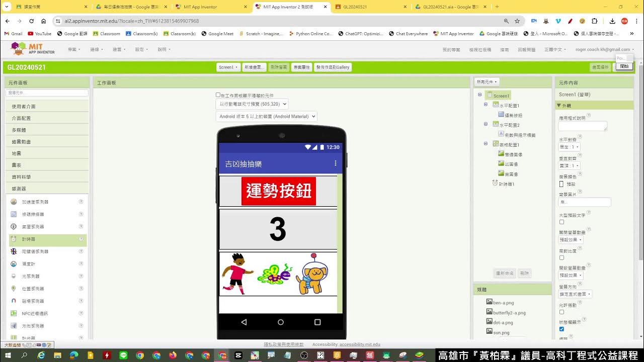Select the 加速度感測器 accelerometer component icon
The height and width of the screenshot is (362, 644).
(14, 202)
